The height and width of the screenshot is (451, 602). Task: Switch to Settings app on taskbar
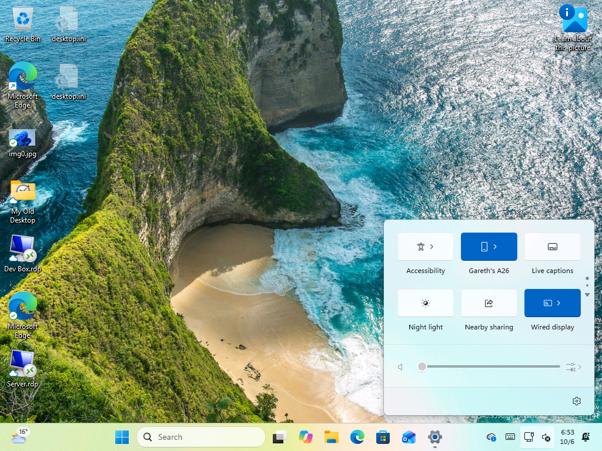coord(435,437)
